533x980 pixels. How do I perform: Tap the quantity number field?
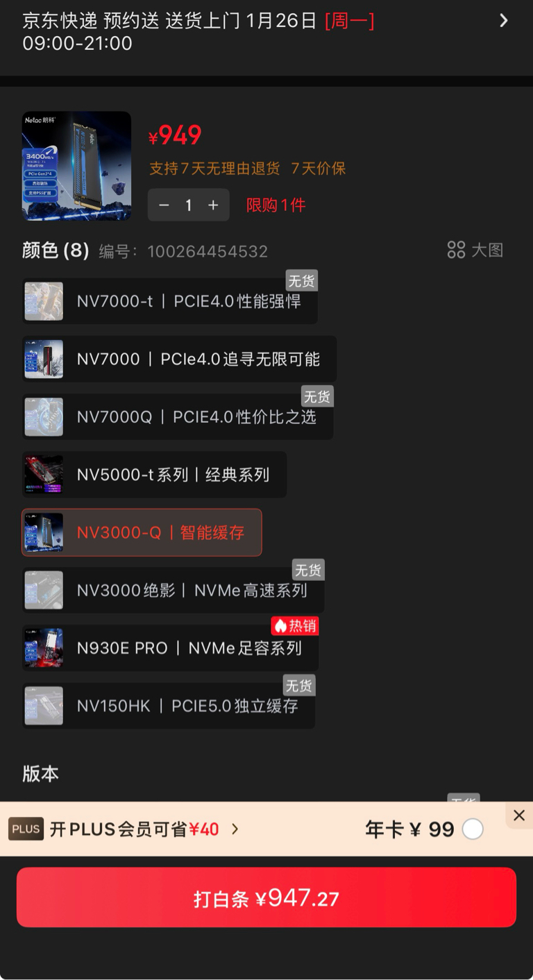[x=189, y=205]
